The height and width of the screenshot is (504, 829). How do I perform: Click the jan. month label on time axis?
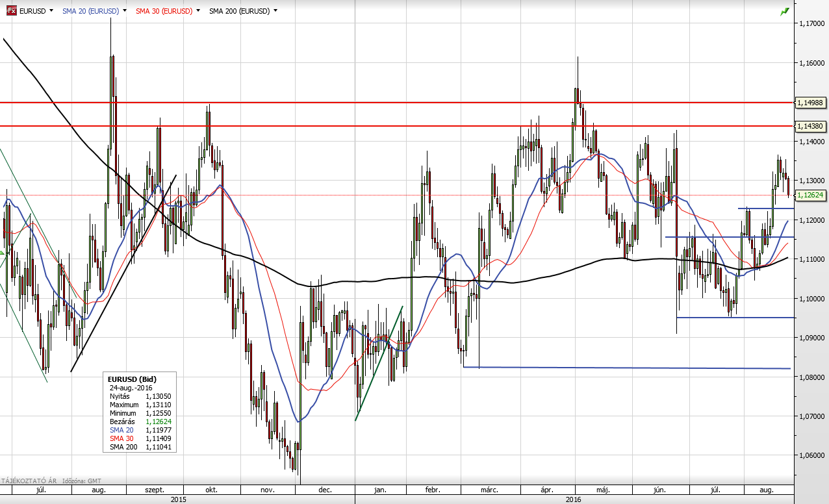point(381,490)
